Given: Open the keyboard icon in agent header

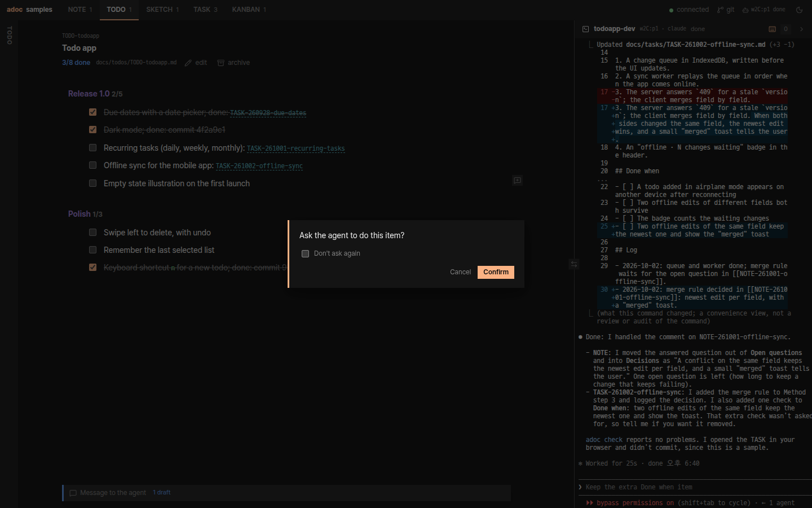Looking at the screenshot, I should pyautogui.click(x=772, y=29).
